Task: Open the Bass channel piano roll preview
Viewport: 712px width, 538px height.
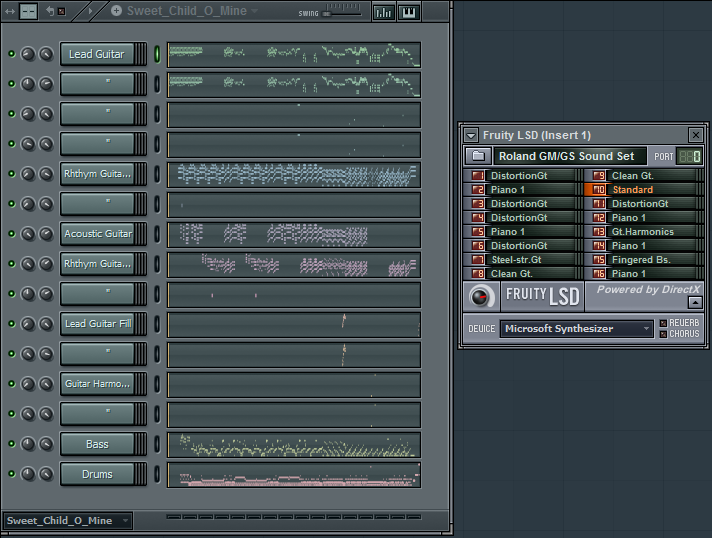Action: click(x=294, y=444)
